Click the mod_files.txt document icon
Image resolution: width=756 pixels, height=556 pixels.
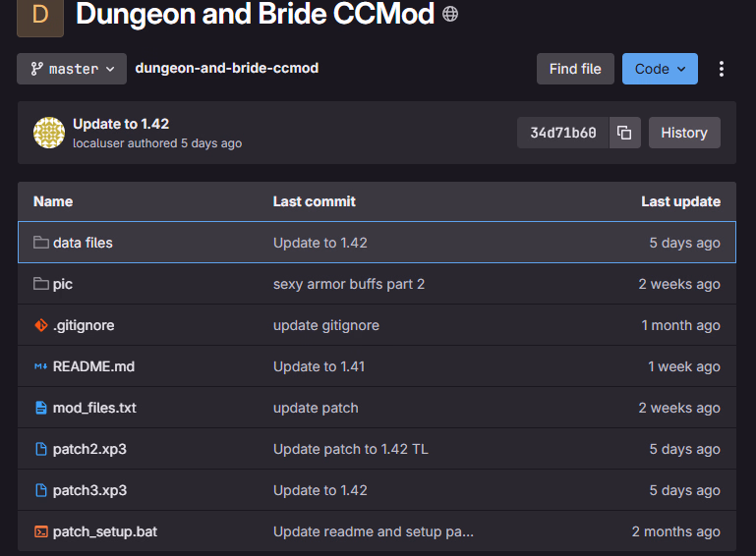point(41,408)
